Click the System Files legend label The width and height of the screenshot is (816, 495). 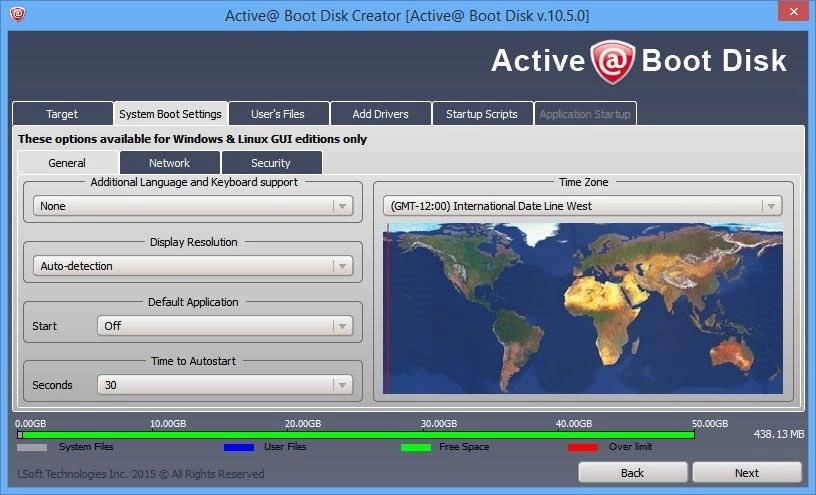[x=86, y=447]
